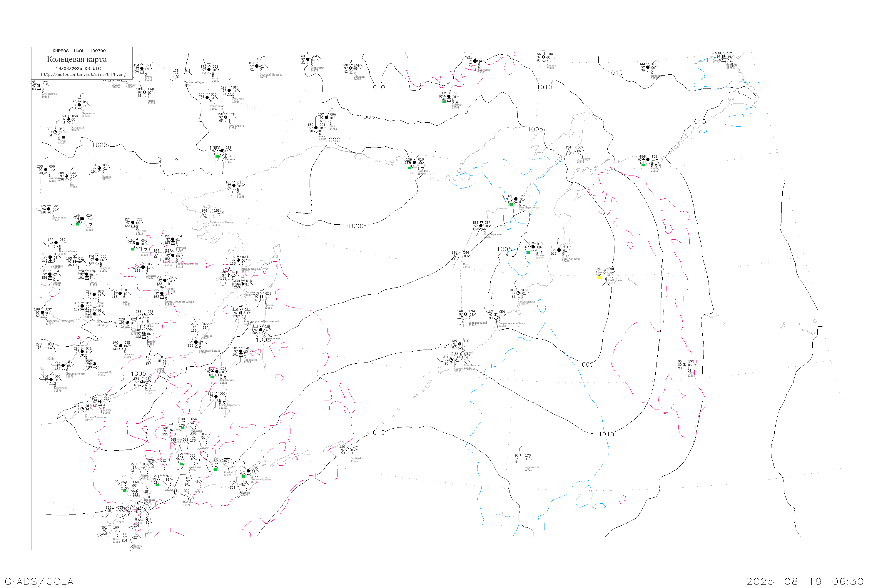The image size is (882, 588).
Task: Click the green square at Нелькан
Action: click(x=217, y=156)
